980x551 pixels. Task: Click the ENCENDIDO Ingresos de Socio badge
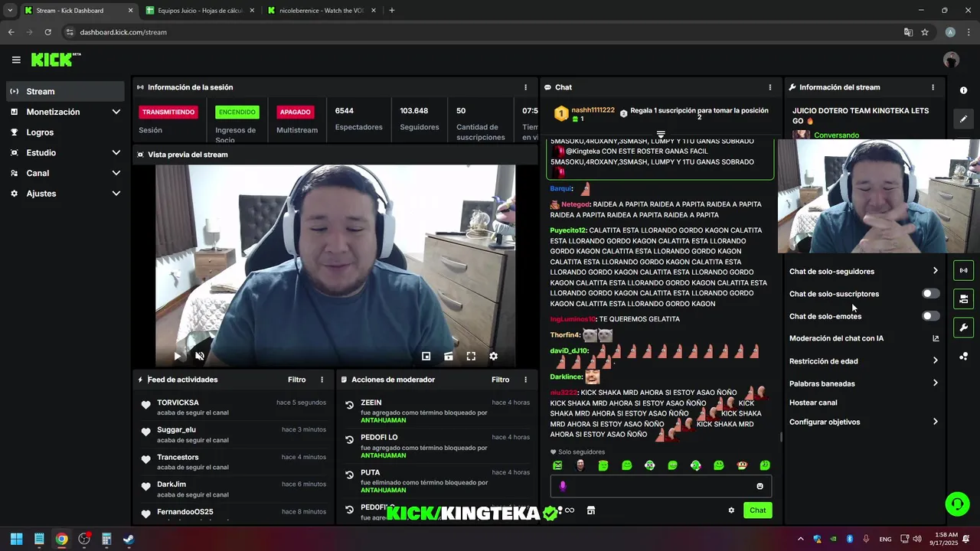coord(237,112)
